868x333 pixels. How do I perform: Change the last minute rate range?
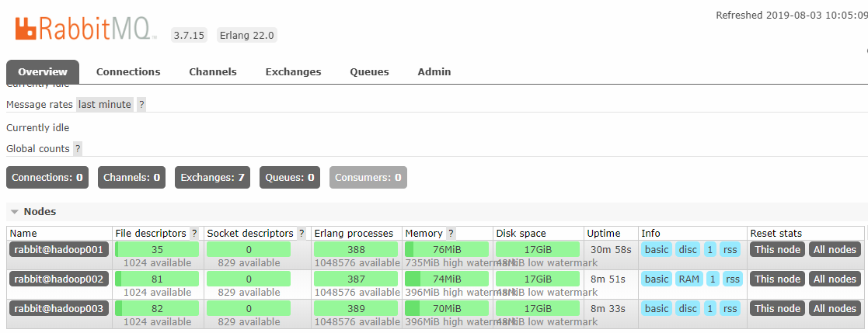tap(105, 104)
